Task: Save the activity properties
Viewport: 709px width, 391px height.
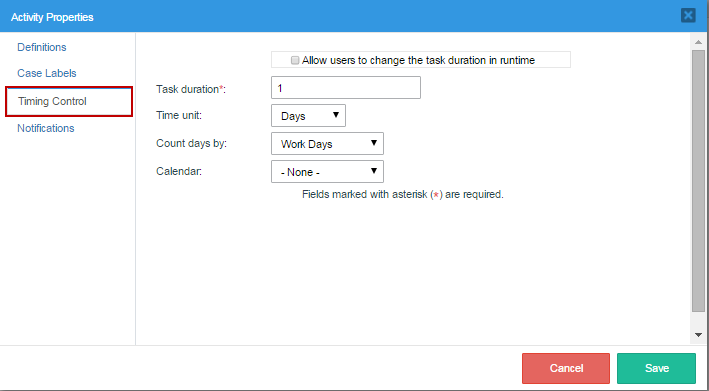Action: [656, 368]
